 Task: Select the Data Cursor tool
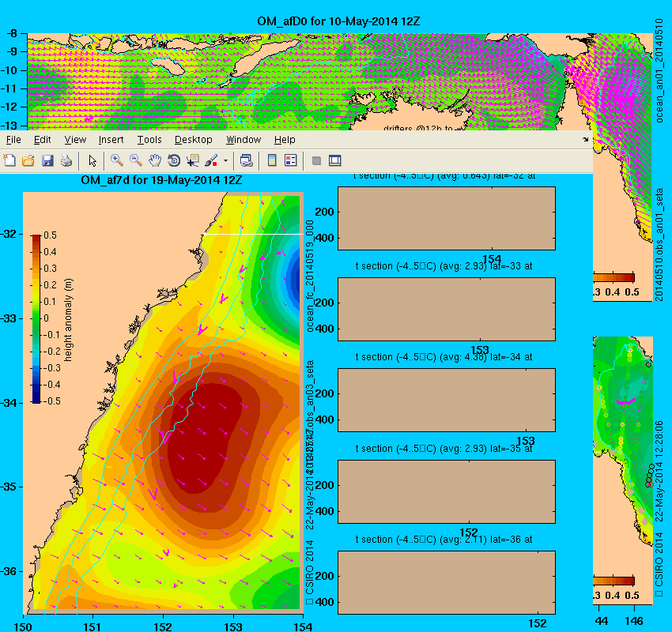pyautogui.click(x=192, y=160)
